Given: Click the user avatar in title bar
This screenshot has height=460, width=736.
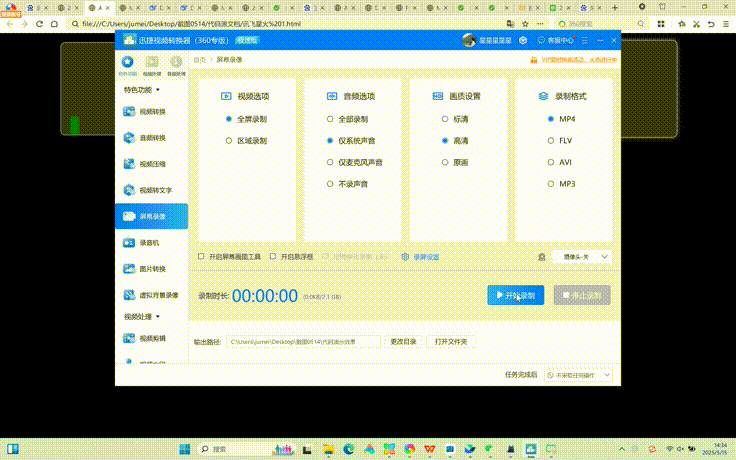Looking at the screenshot, I should [468, 40].
